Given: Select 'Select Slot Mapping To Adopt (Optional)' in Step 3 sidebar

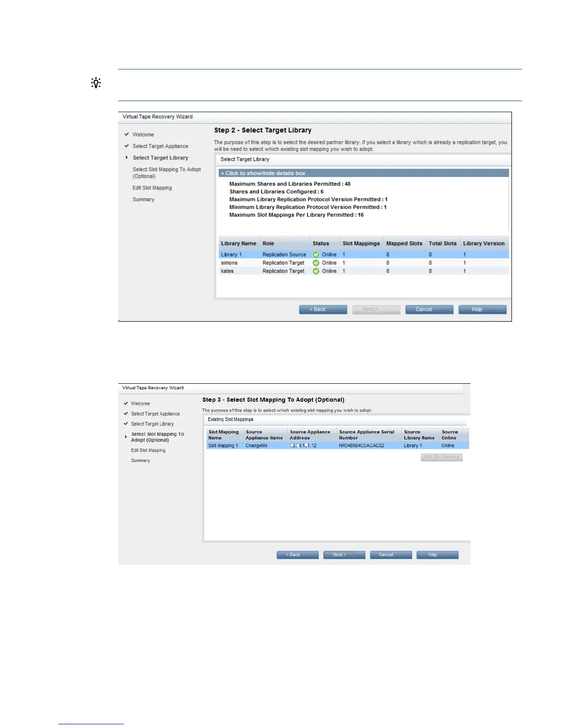Looking at the screenshot, I should 157,437.
